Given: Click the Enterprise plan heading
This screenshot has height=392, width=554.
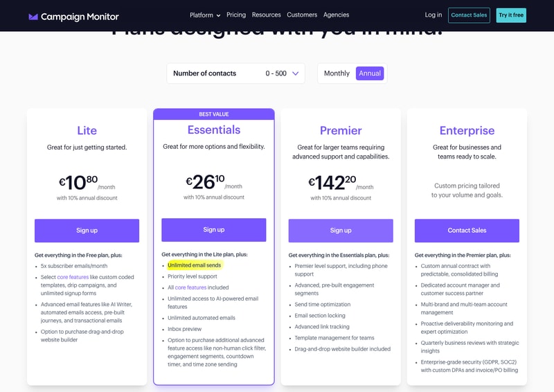Looking at the screenshot, I should (467, 130).
